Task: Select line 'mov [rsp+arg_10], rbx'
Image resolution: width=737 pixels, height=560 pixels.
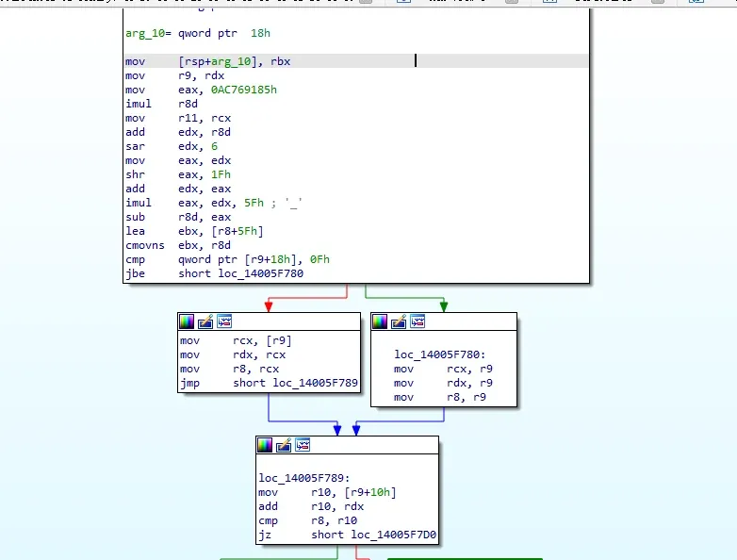Action: coord(207,61)
